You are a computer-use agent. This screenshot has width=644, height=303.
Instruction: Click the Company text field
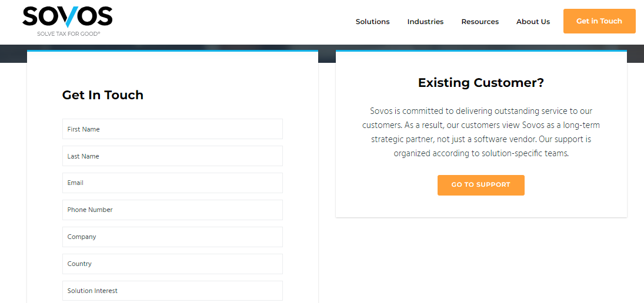172,237
